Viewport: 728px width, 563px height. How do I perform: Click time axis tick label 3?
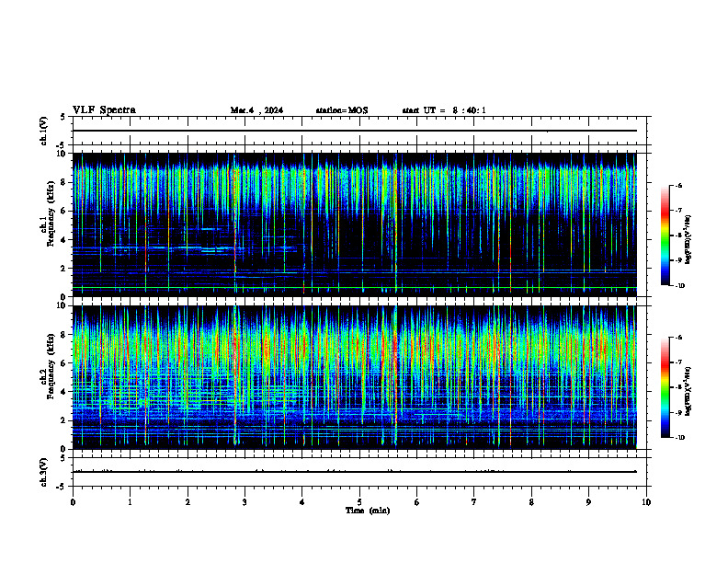245,502
